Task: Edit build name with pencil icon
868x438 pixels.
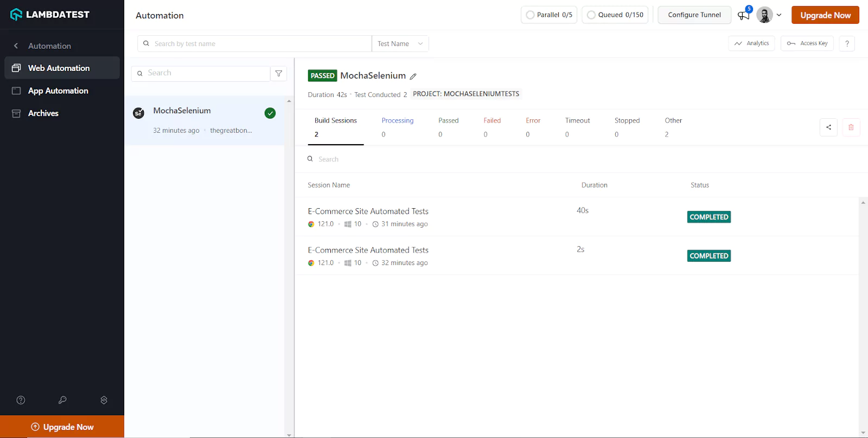Action: coord(413,76)
